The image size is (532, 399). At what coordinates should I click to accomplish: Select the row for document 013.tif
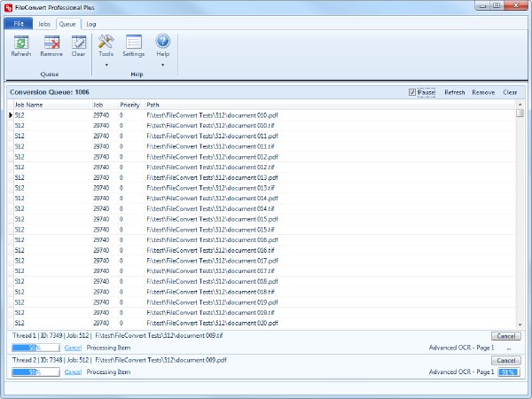[x=262, y=188]
